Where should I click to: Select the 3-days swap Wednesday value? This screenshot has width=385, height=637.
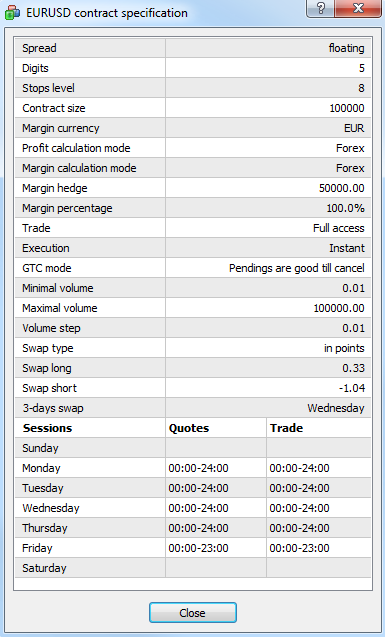(336, 408)
